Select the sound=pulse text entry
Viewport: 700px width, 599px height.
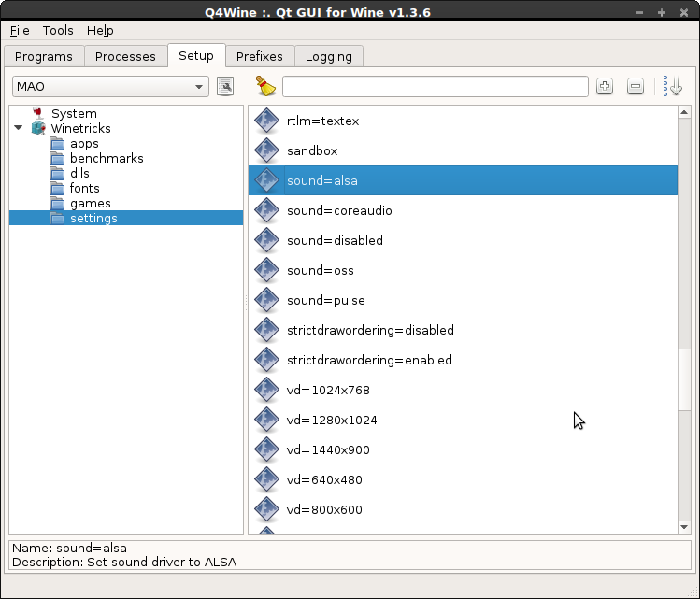pyautogui.click(x=326, y=300)
